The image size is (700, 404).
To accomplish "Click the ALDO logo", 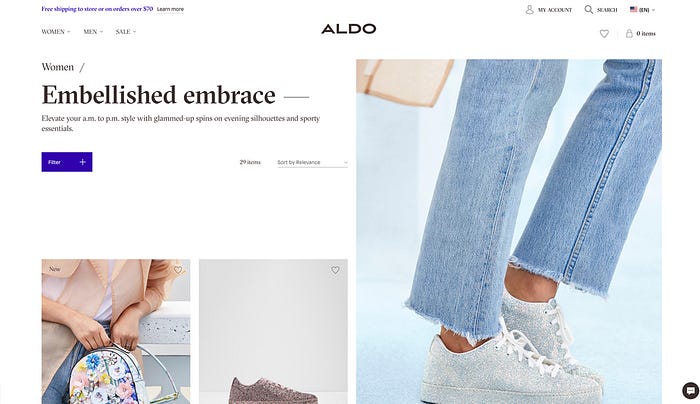I will (348, 29).
